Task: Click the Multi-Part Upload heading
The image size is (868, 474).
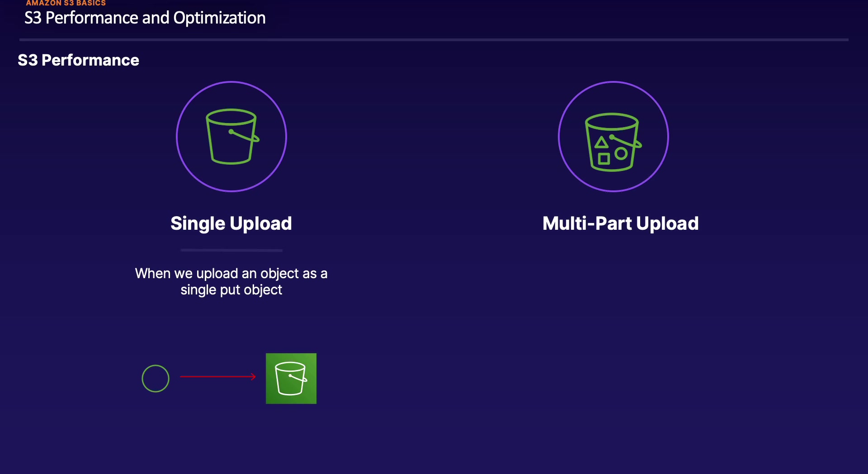Action: [x=621, y=223]
